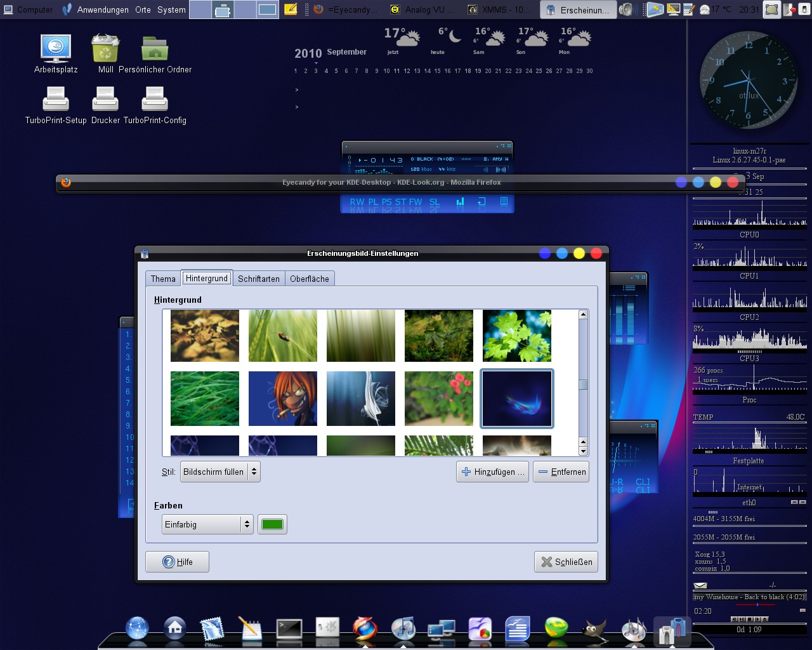The height and width of the screenshot is (650, 812).
Task: Click the XMMS ST stop button
Action: pyautogui.click(x=401, y=202)
